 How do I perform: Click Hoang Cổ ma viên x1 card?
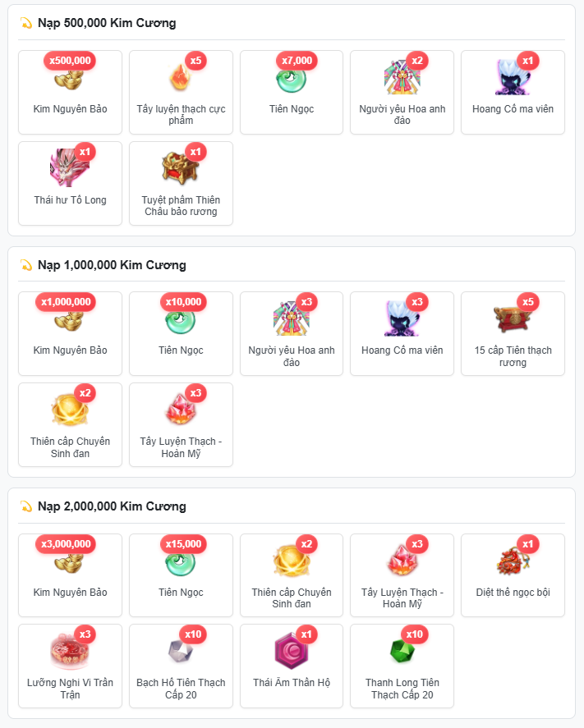coord(513,93)
